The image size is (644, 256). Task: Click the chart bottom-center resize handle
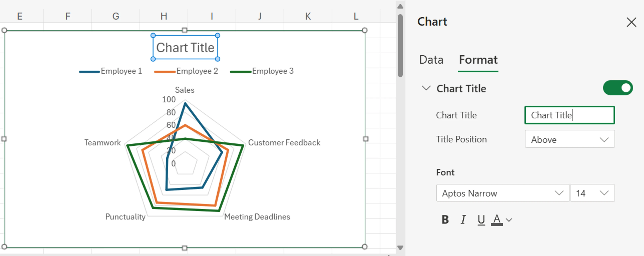(x=184, y=248)
